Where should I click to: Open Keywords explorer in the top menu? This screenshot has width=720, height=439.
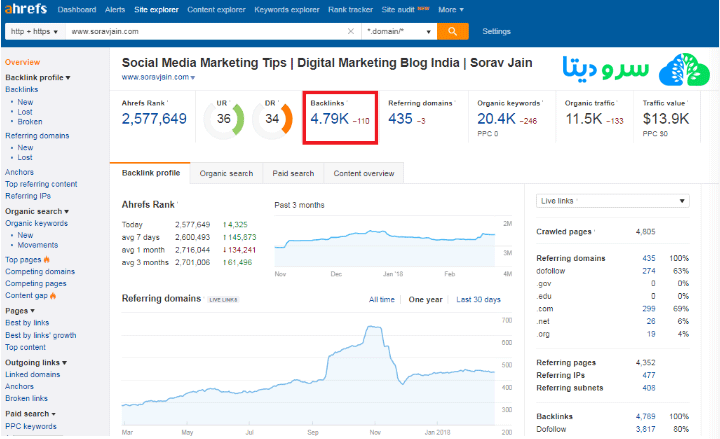click(x=292, y=9)
